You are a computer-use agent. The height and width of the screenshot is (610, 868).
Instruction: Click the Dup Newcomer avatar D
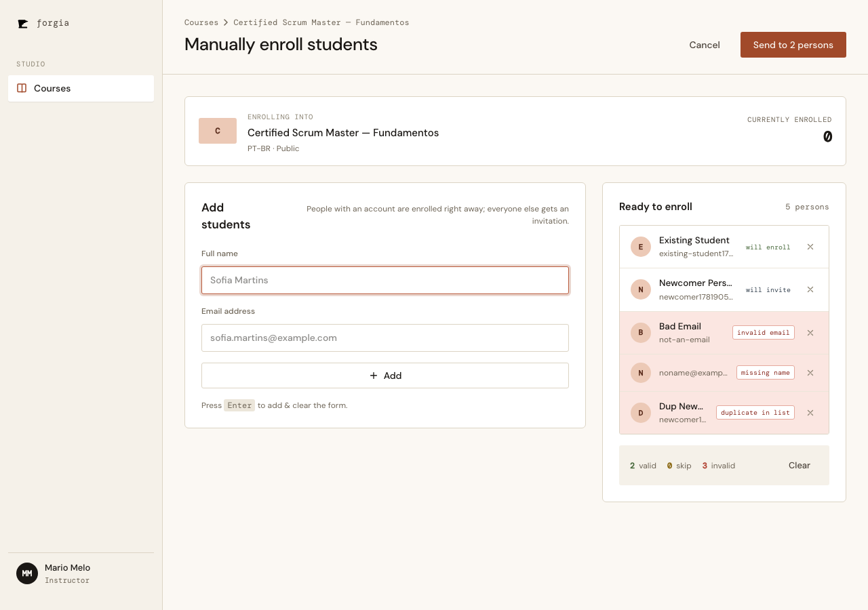641,413
